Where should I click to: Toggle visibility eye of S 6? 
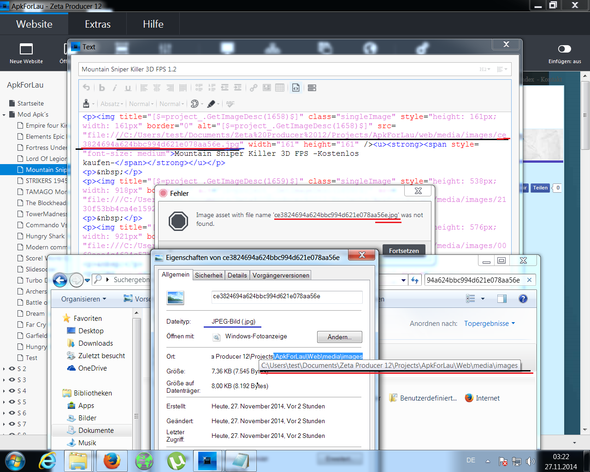[12, 413]
